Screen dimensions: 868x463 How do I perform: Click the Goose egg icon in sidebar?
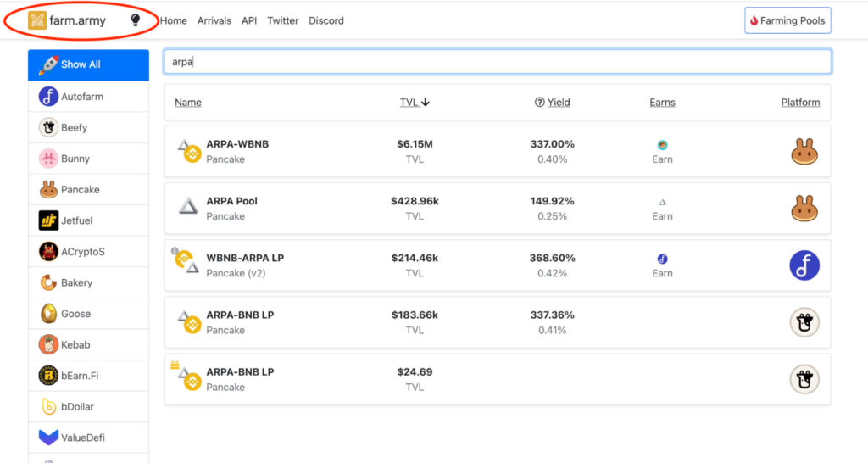tap(48, 314)
